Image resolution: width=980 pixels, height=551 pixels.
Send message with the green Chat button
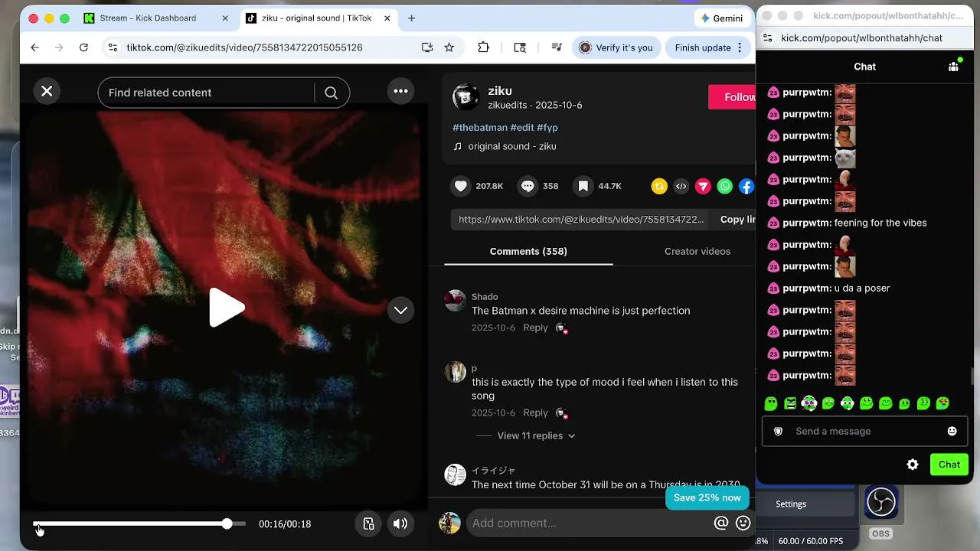[x=949, y=465]
